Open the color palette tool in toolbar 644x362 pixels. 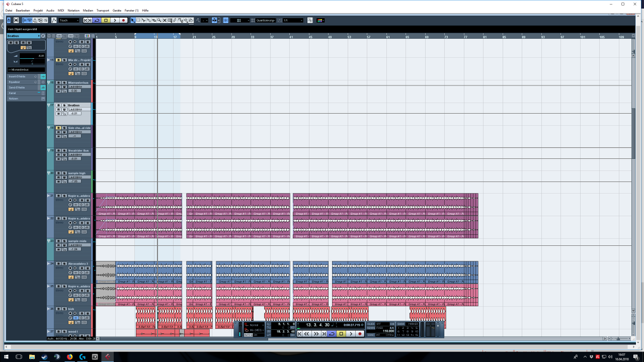click(320, 20)
